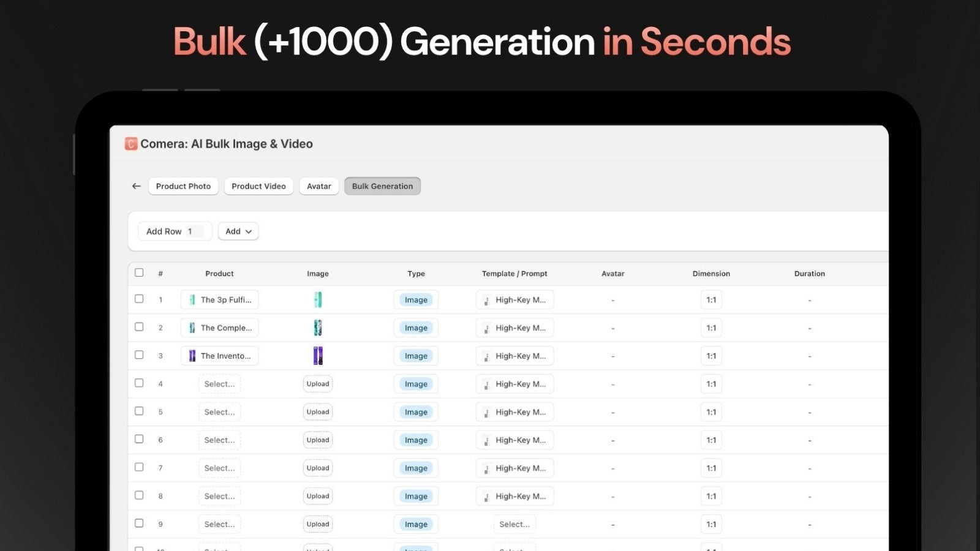980x551 pixels.
Task: Check the row 5 checkbox
Action: (x=139, y=411)
